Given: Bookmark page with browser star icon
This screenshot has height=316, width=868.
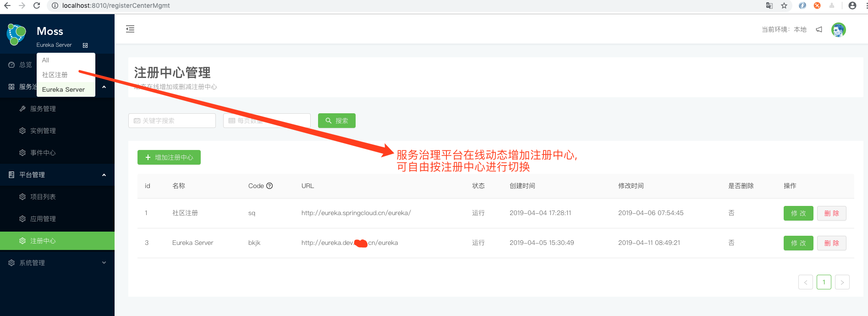Looking at the screenshot, I should click(784, 6).
